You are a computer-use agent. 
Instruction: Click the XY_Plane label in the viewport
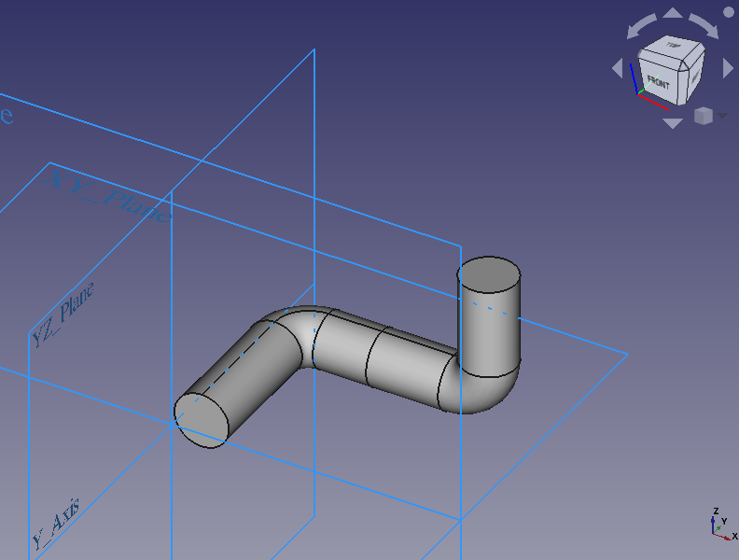click(107, 196)
